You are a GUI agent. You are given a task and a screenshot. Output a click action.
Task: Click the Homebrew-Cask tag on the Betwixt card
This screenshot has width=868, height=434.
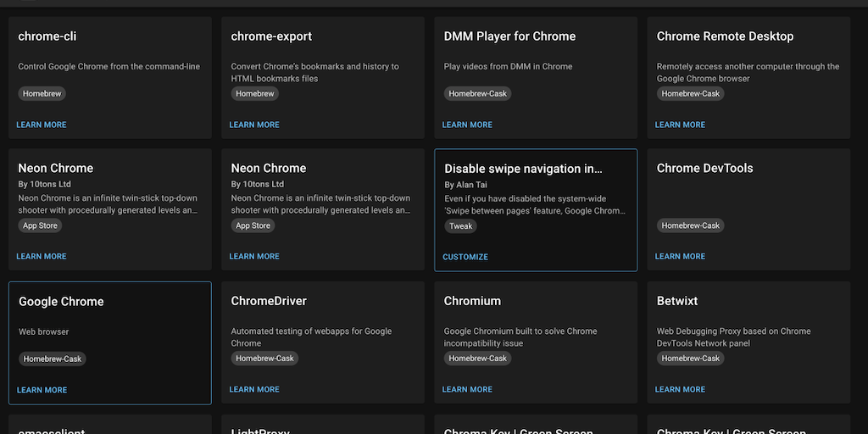coord(690,359)
